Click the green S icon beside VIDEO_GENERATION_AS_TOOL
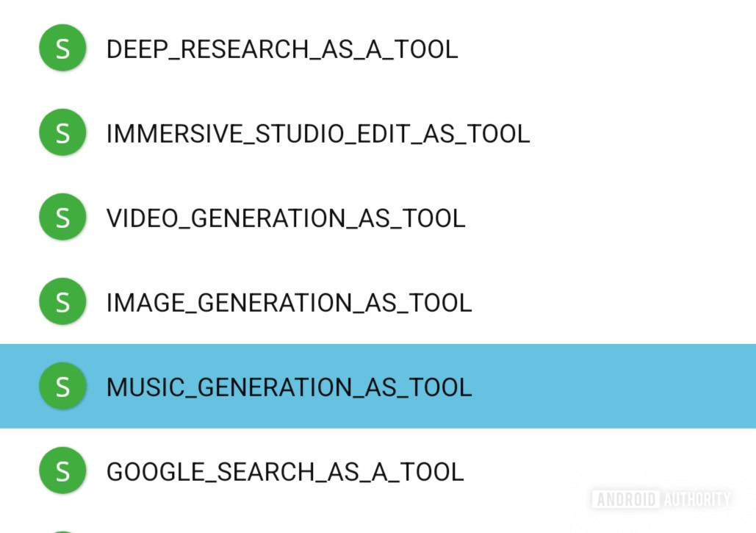Image resolution: width=756 pixels, height=533 pixels. (62, 218)
